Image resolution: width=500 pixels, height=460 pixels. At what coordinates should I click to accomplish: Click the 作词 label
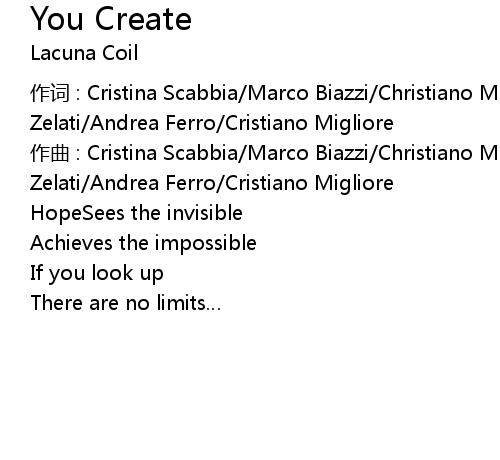[50, 93]
